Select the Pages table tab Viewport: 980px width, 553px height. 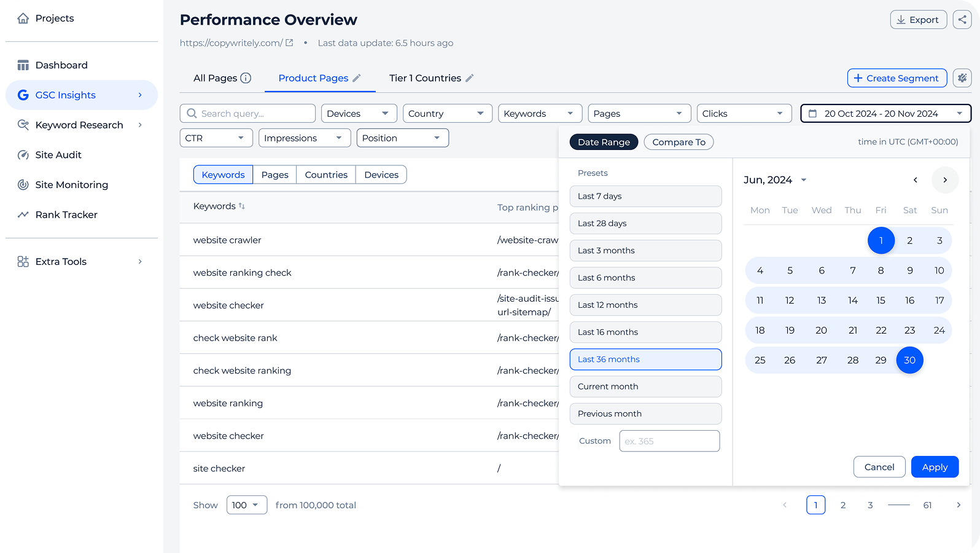(x=274, y=175)
